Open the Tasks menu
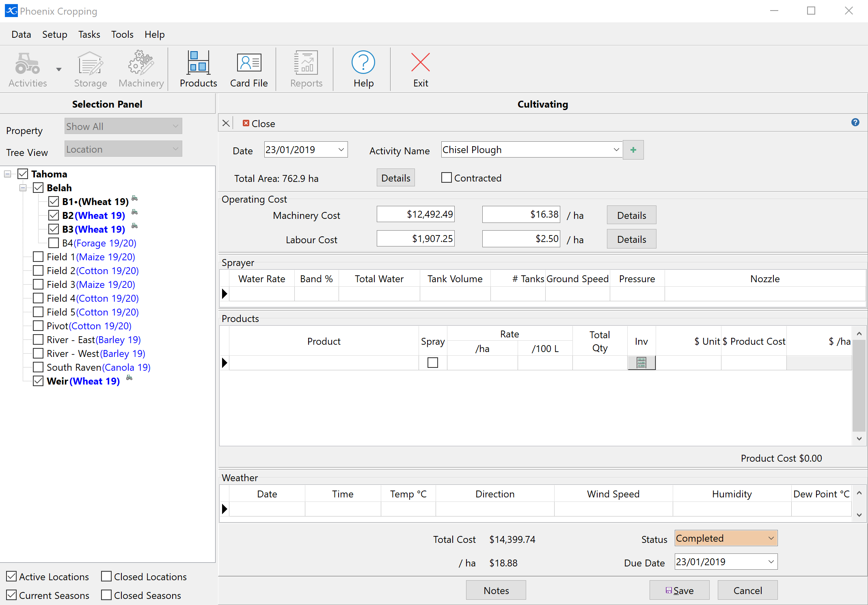This screenshot has width=868, height=605. pos(89,35)
